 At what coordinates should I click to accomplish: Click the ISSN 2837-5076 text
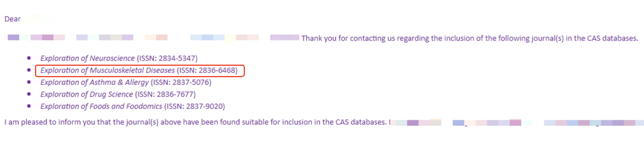[181, 83]
